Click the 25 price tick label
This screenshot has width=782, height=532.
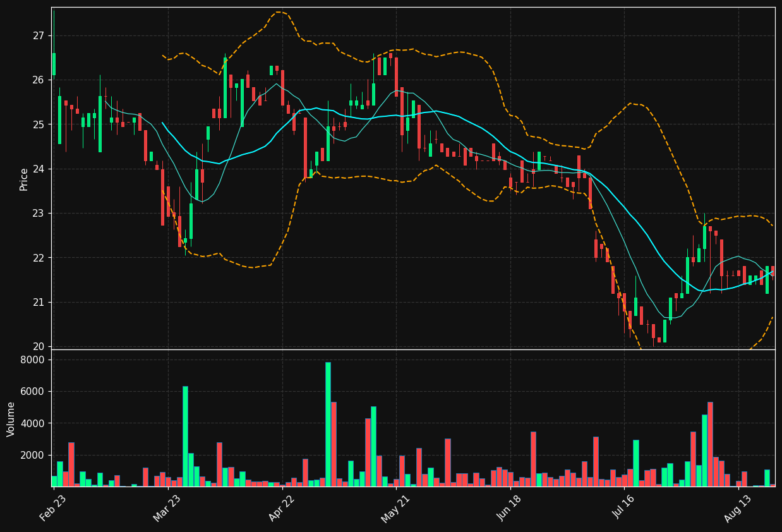(x=39, y=124)
